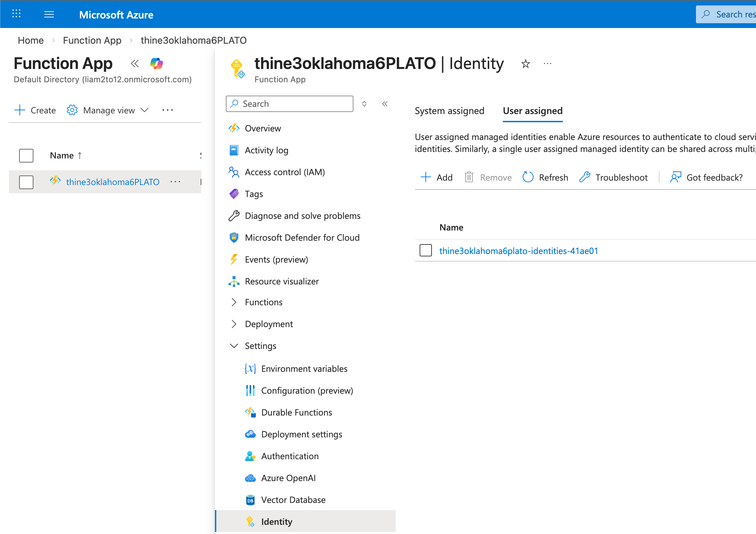This screenshot has width=756, height=534.
Task: Launch the Copilot icon next to Function App
Action: (157, 64)
